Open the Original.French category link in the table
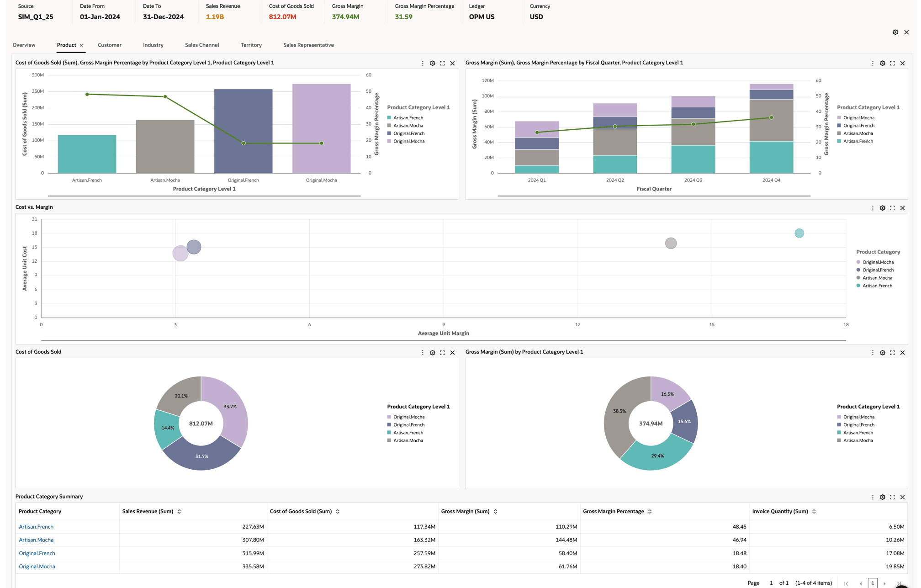This screenshot has width=921, height=588. click(x=37, y=553)
